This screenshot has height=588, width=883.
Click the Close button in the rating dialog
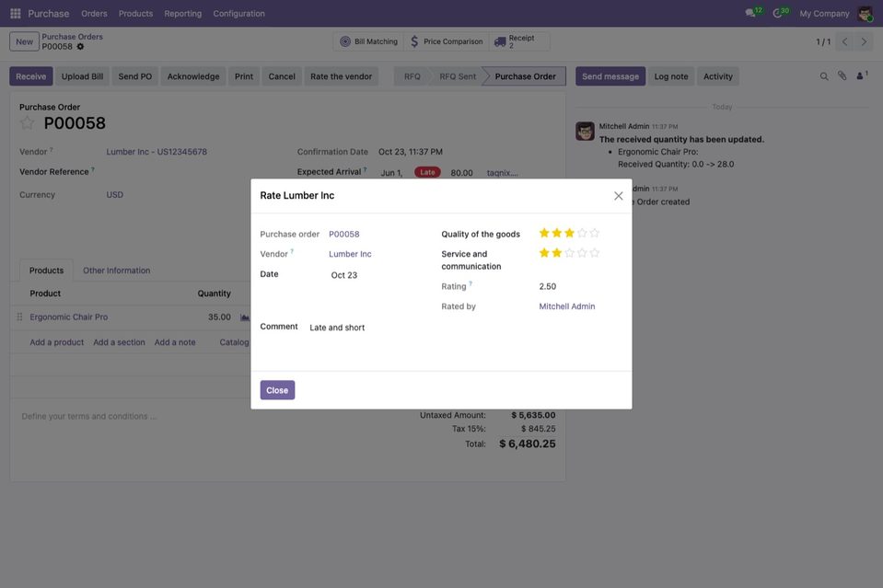click(277, 390)
